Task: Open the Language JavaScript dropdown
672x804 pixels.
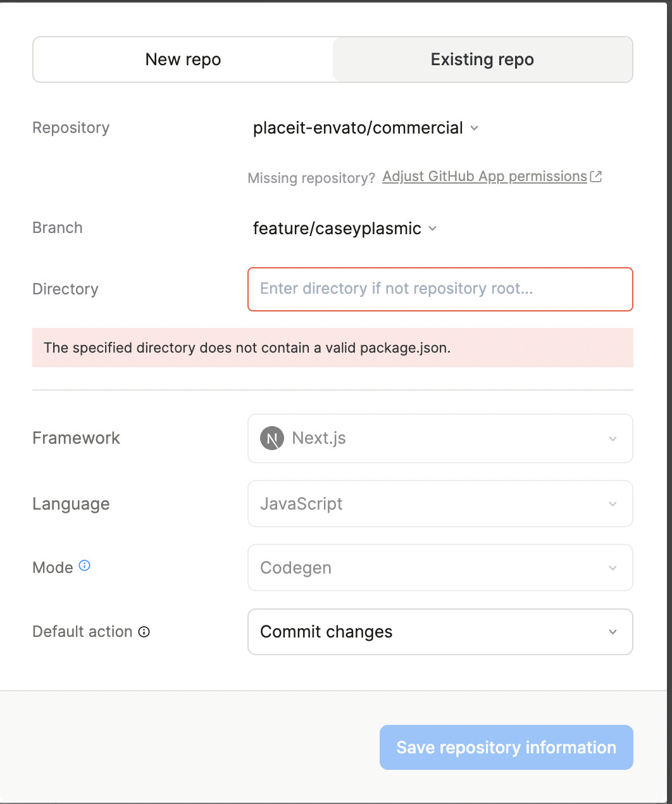Action: pyautogui.click(x=440, y=504)
